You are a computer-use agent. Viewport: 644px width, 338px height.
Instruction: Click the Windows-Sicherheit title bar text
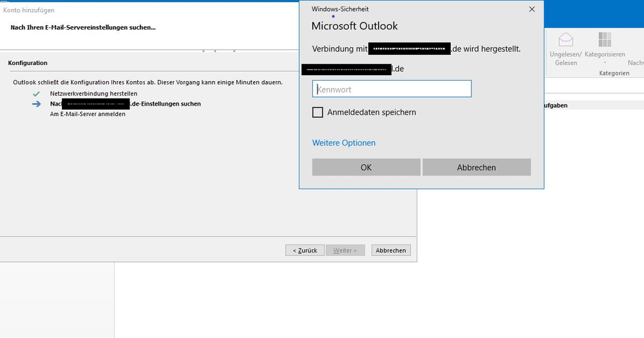pyautogui.click(x=340, y=9)
